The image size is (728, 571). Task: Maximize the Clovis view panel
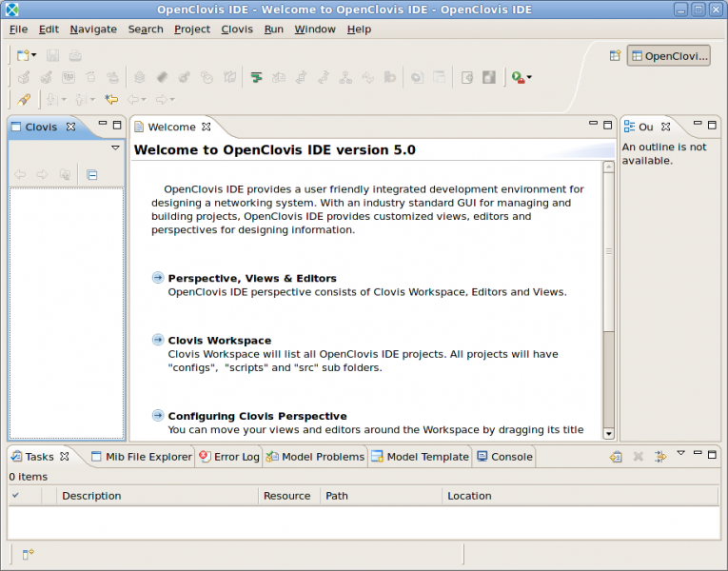tap(117, 125)
